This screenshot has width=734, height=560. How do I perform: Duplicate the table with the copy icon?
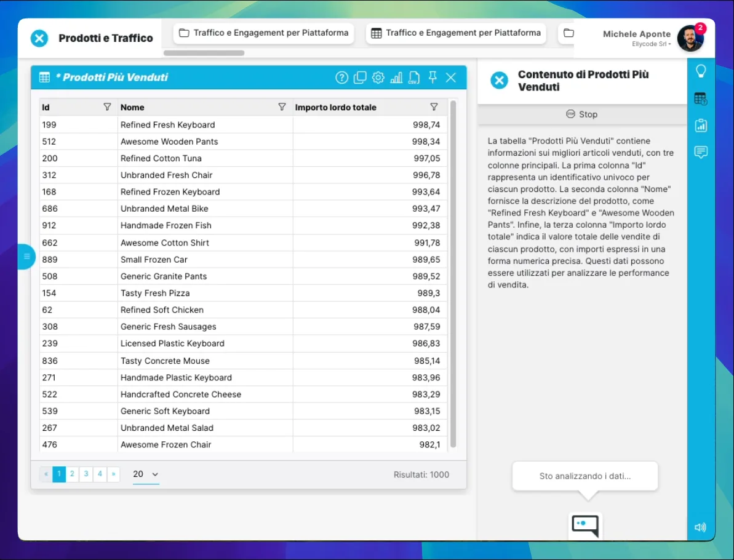(360, 78)
